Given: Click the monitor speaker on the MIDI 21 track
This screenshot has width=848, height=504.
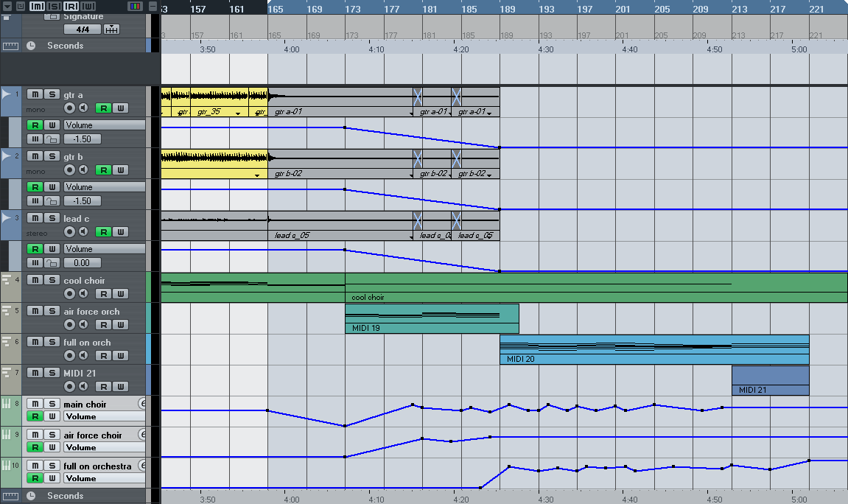Looking at the screenshot, I should coord(83,387).
